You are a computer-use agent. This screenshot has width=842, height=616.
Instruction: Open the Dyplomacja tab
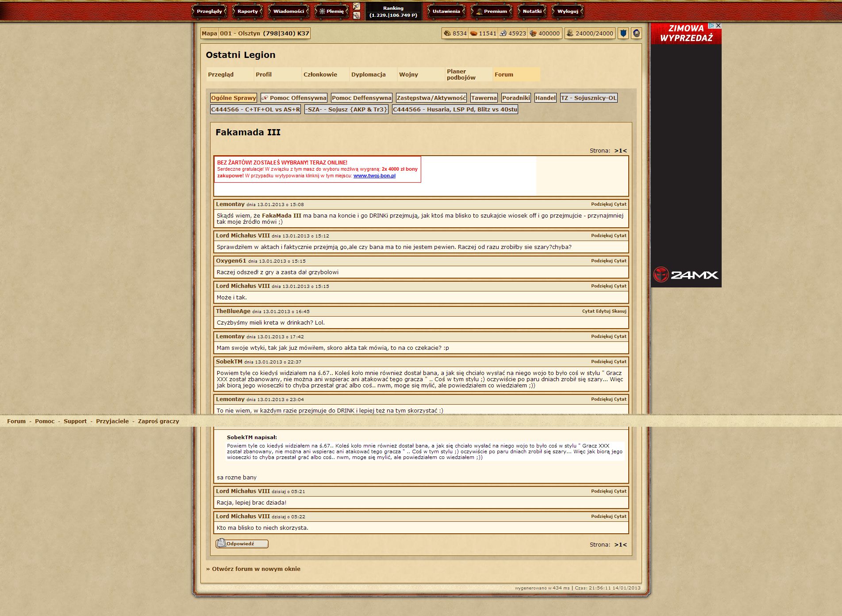point(368,74)
